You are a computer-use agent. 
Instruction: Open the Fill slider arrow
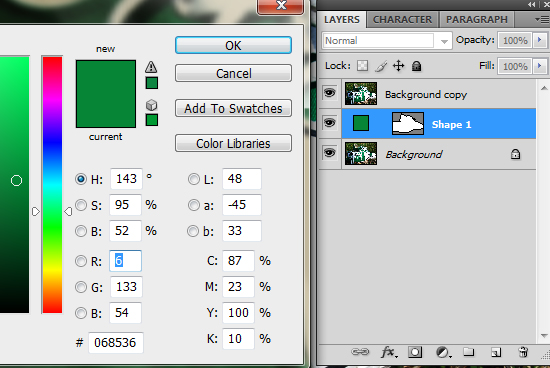[x=540, y=66]
